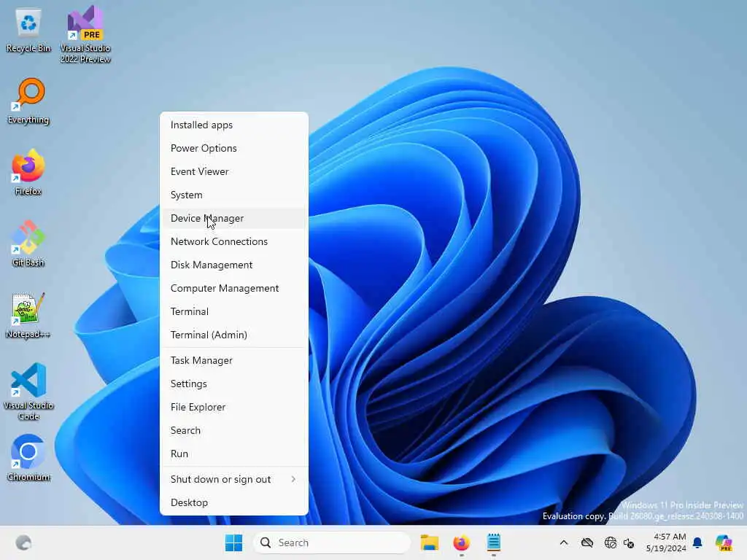Choose Installed apps from the menu
The image size is (747, 560).
[x=234, y=125]
